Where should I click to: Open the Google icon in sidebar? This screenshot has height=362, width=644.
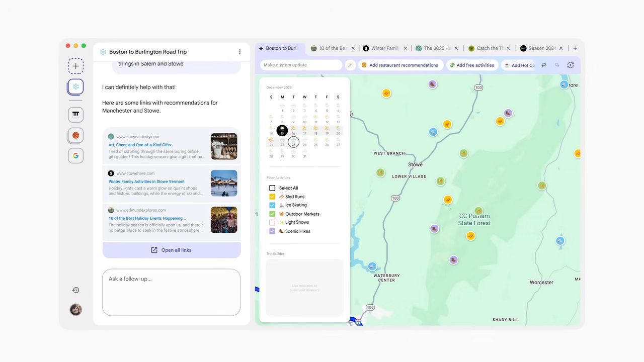click(75, 156)
